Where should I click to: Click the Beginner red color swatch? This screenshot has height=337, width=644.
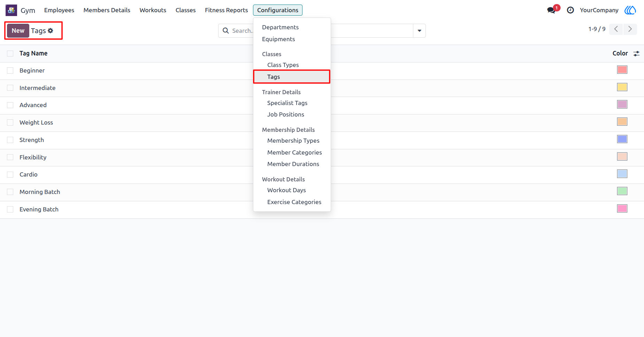[x=622, y=70]
